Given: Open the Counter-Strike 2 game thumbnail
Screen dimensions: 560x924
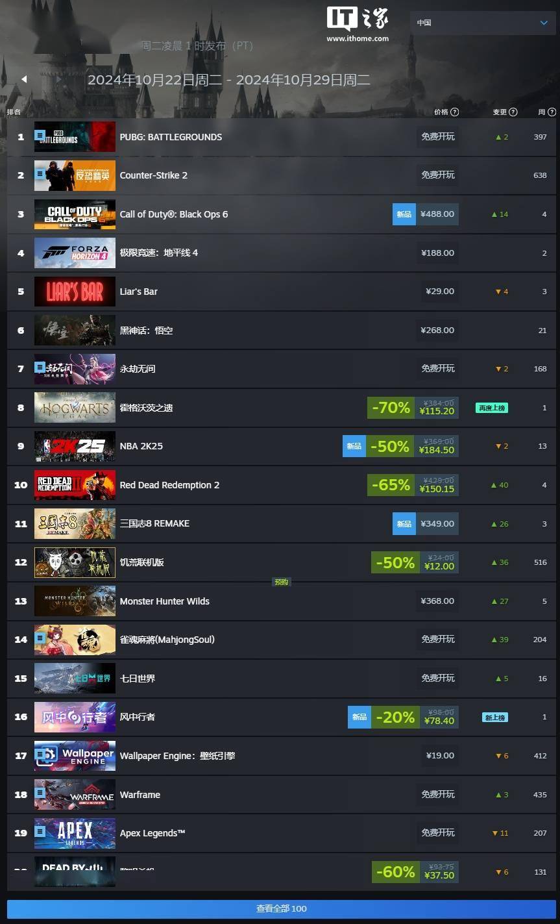Looking at the screenshot, I should 75,175.
